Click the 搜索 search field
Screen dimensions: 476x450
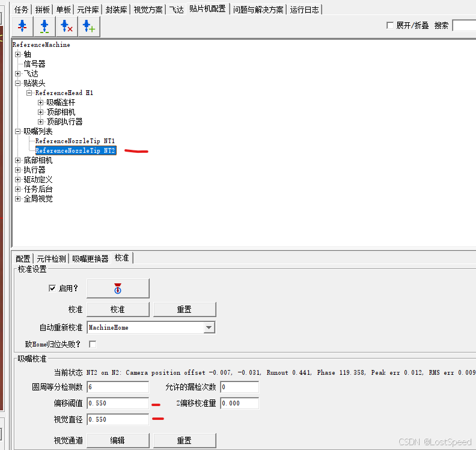tap(464, 25)
